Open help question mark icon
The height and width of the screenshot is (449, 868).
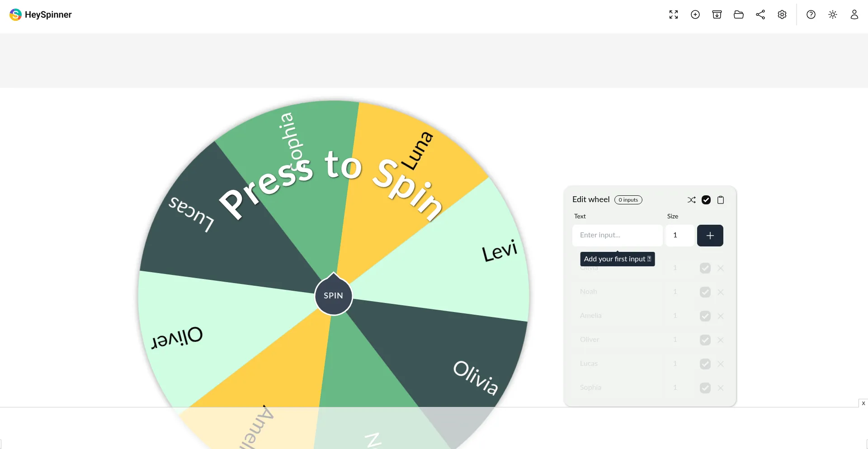[x=811, y=14]
